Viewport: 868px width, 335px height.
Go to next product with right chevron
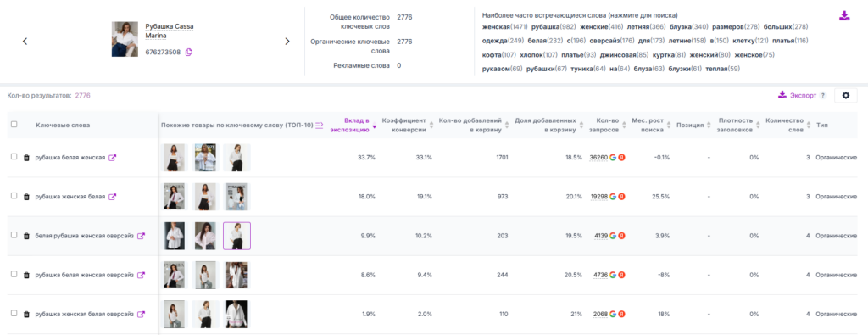point(287,41)
